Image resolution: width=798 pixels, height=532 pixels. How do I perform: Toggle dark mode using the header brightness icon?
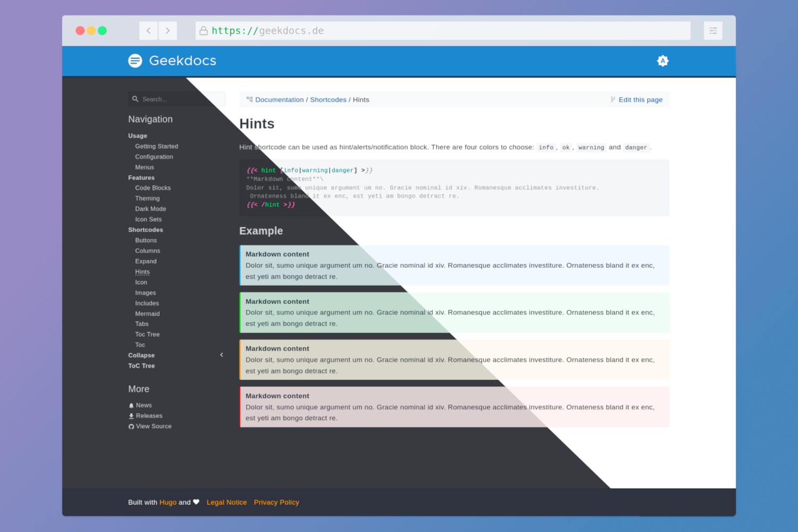coord(663,61)
